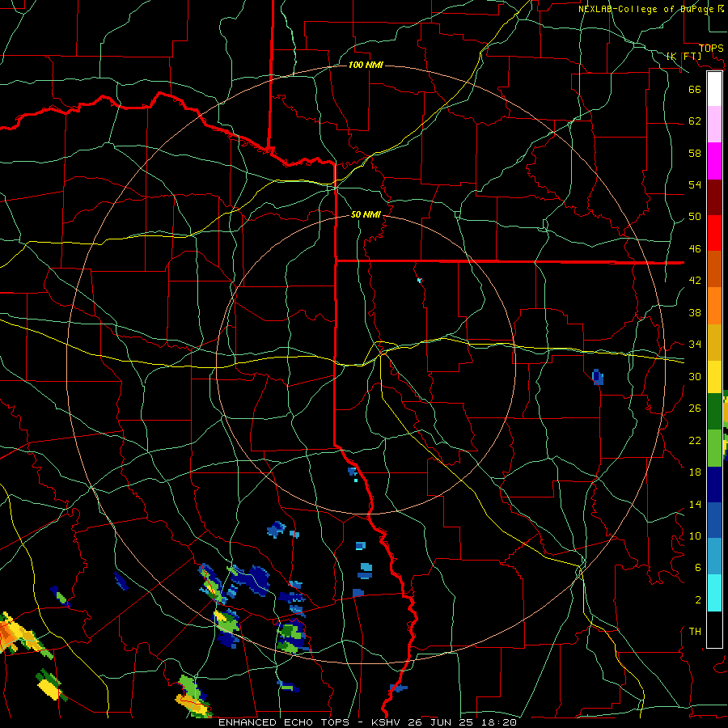Click the "6" legend value
The image size is (728, 728).
698,567
